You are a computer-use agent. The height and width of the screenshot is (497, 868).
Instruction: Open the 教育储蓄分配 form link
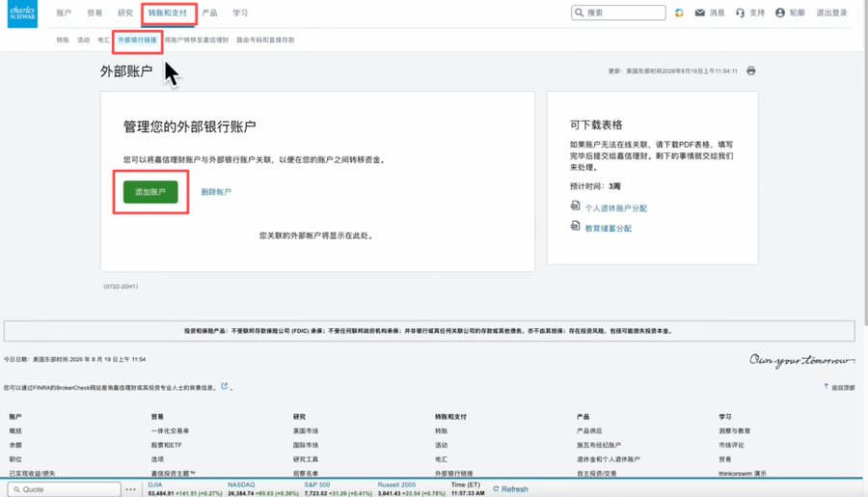(609, 229)
